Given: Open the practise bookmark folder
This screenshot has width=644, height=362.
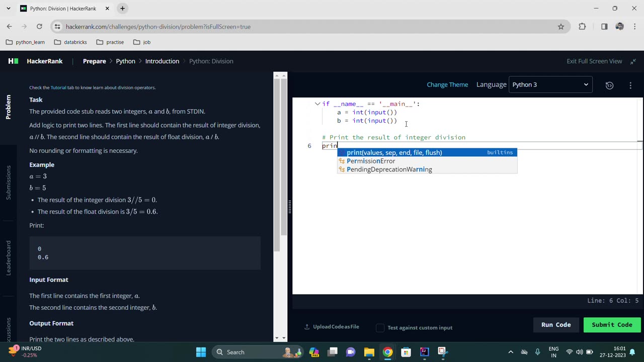Looking at the screenshot, I should click(110, 42).
